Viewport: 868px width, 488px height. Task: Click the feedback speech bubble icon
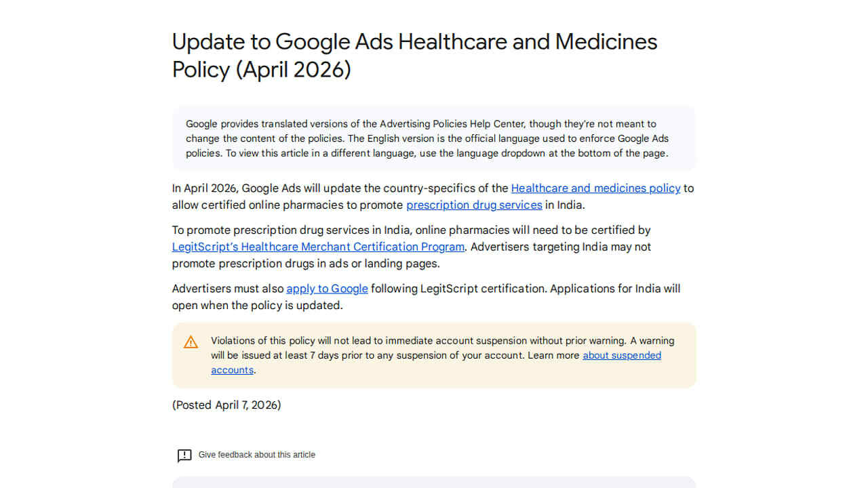tap(184, 455)
